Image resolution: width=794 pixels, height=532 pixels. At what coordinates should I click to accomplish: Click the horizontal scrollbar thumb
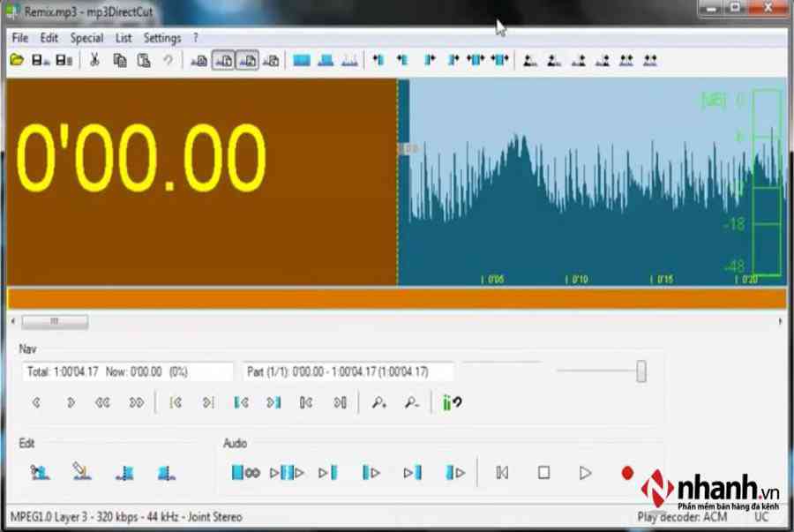tap(55, 321)
